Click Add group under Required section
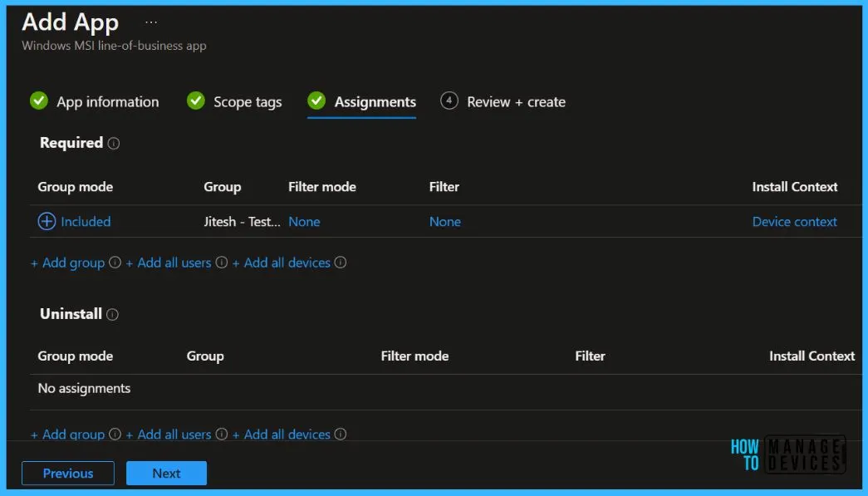 click(68, 263)
